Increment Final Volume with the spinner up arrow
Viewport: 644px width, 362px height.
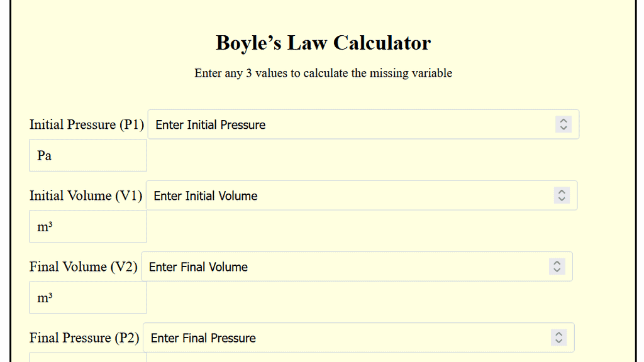tap(557, 263)
